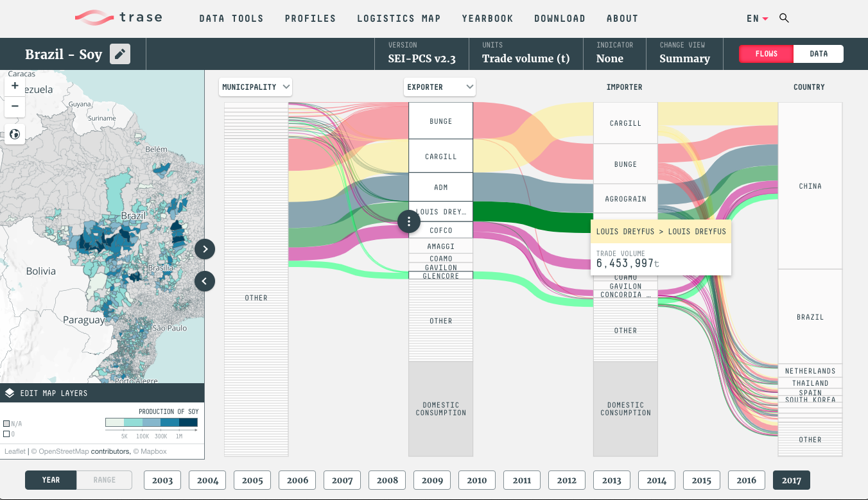The height and width of the screenshot is (500, 868).
Task: Open the Municipality column dropdown
Action: [256, 87]
